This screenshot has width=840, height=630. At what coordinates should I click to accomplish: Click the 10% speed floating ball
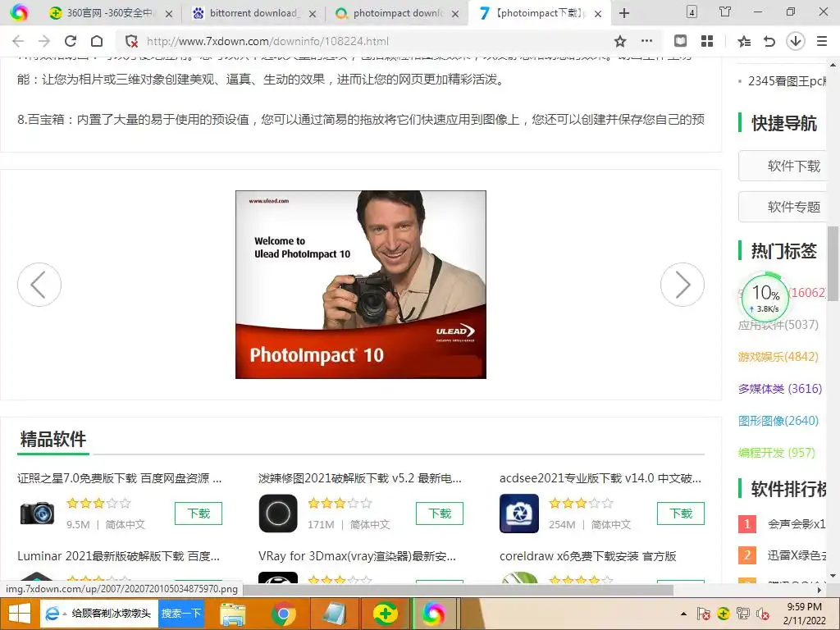pos(765,297)
